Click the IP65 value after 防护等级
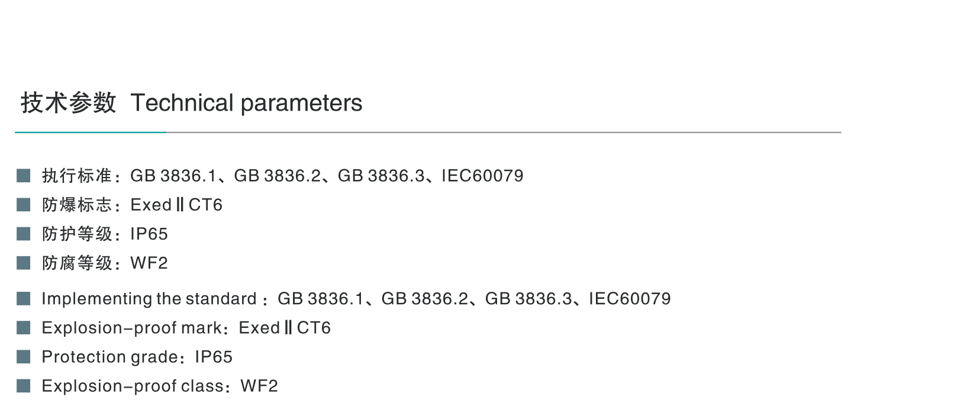Viewport: 980px width, 419px height. pyautogui.click(x=149, y=234)
